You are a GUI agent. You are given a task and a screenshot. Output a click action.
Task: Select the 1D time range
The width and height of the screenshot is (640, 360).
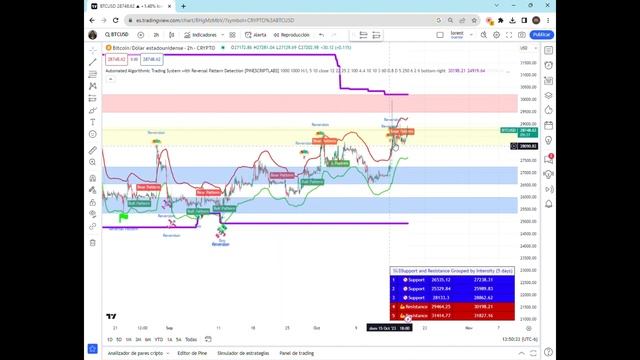(109, 340)
